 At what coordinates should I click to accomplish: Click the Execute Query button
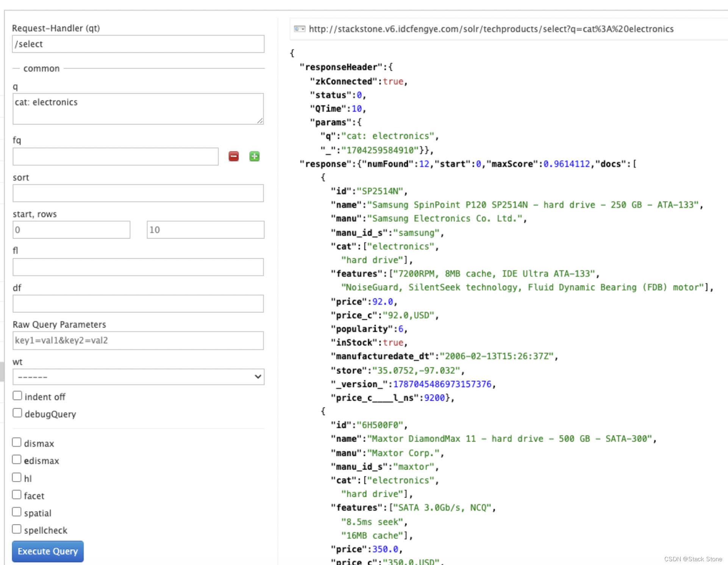(48, 551)
